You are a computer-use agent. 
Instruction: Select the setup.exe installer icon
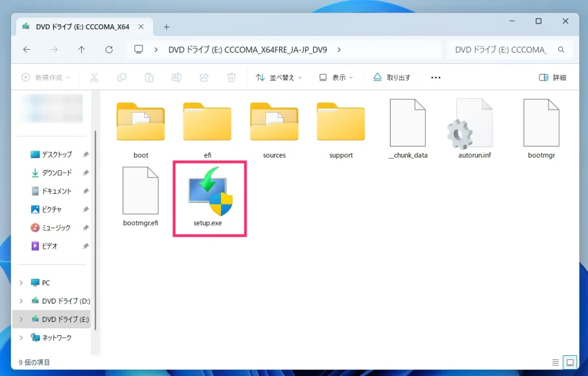[210, 191]
